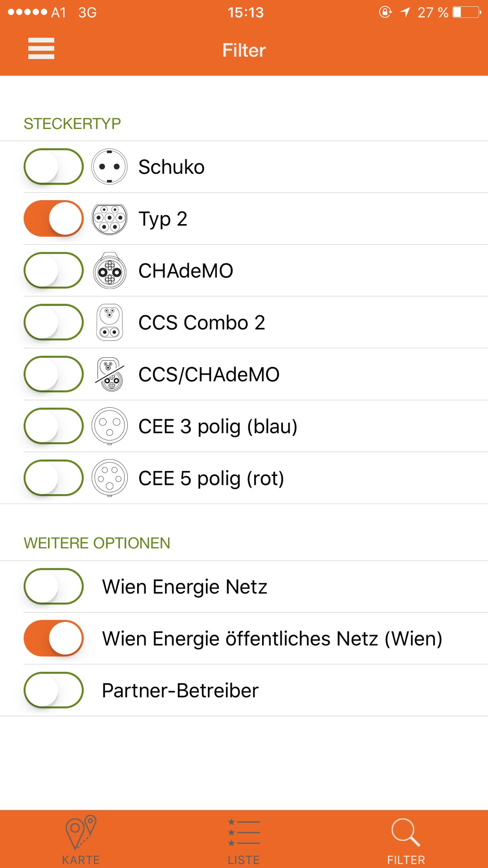Tap the CHAdeMO connector icon

(x=109, y=270)
